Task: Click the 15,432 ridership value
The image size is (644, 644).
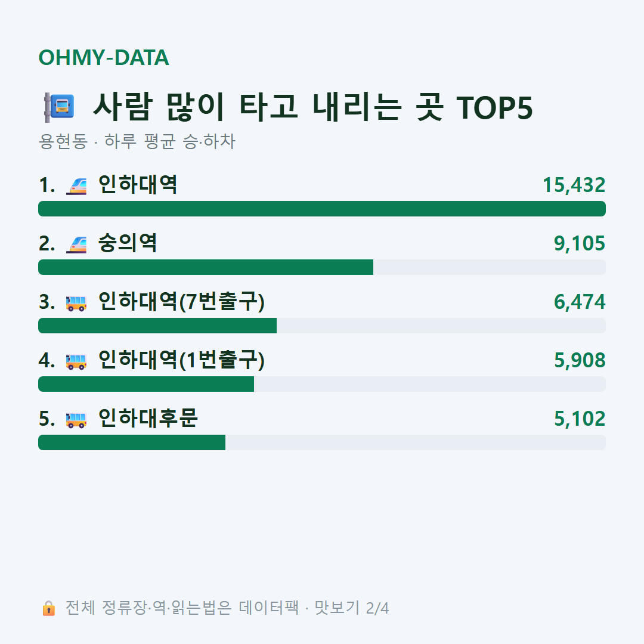Action: pos(574,185)
